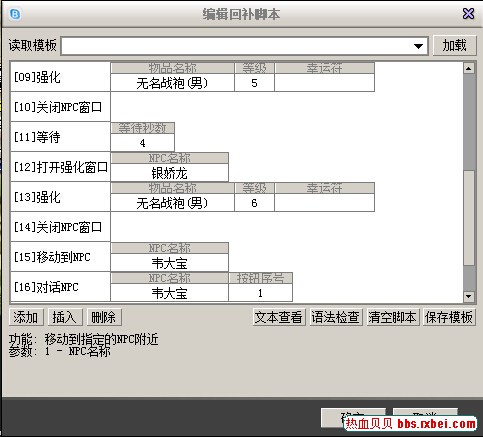Click the 添加 button
The image size is (483, 437).
26,317
